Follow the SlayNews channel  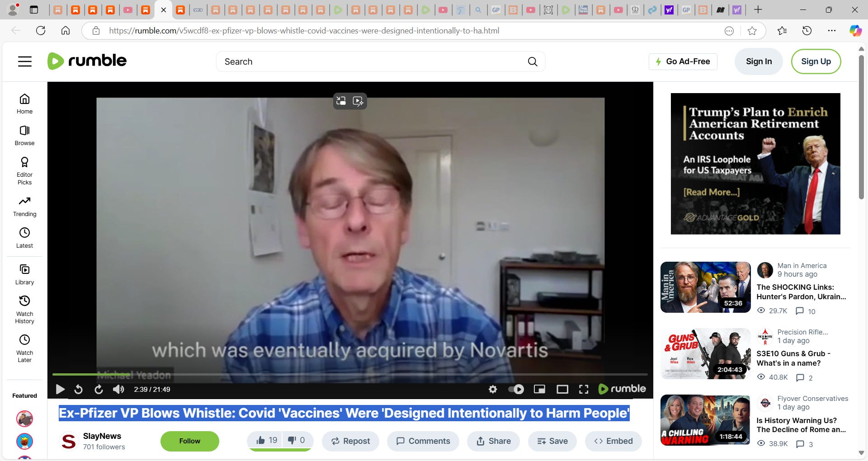click(189, 441)
